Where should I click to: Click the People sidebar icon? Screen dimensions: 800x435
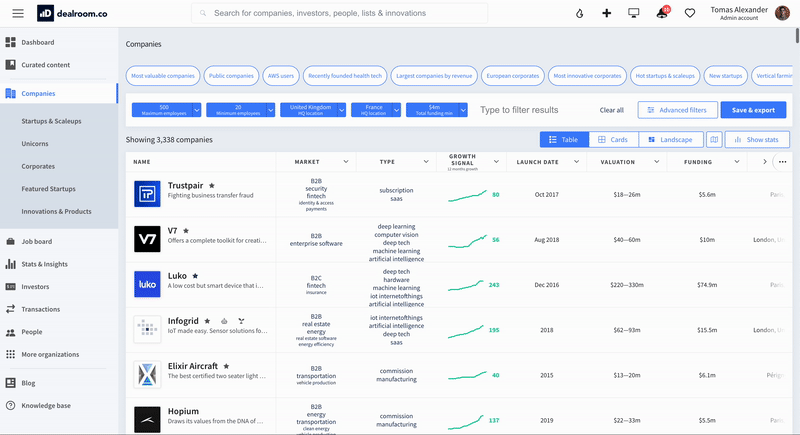pos(10,332)
